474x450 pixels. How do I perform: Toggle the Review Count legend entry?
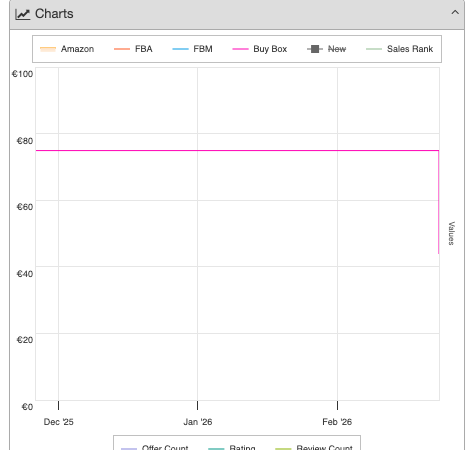(x=314, y=447)
